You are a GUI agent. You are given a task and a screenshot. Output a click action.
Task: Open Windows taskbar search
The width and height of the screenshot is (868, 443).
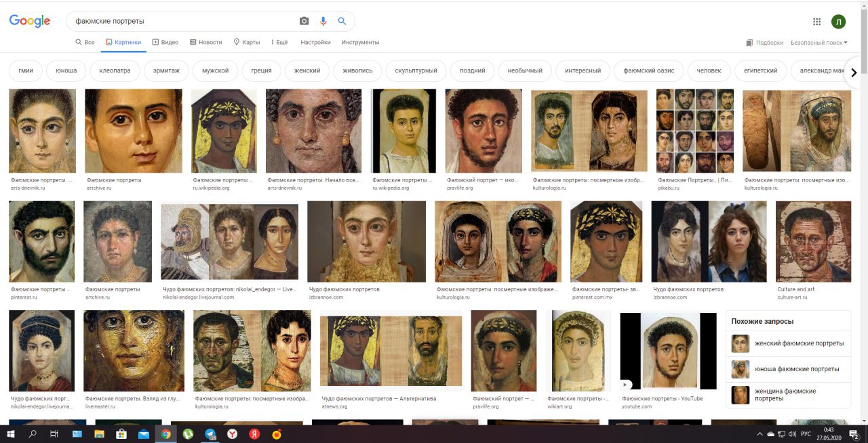33,434
